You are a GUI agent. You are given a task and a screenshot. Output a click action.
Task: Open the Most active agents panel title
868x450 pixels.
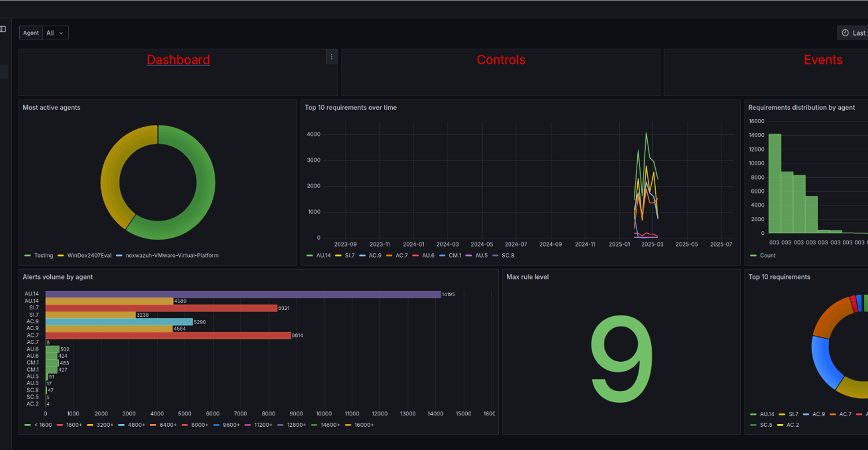51,108
